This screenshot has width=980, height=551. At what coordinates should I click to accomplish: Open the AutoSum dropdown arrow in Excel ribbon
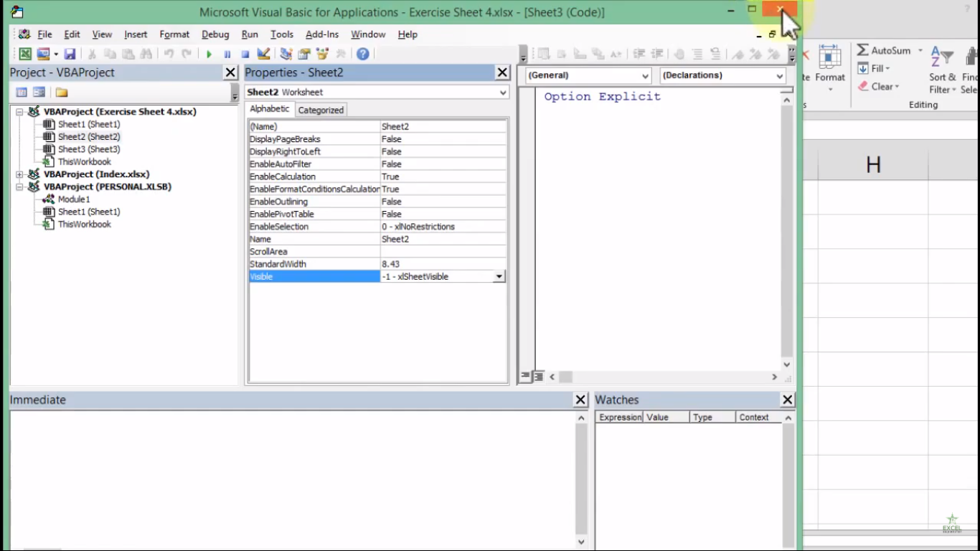920,50
